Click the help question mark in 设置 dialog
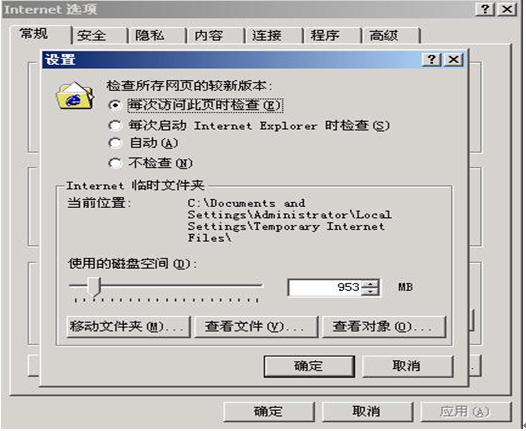The width and height of the screenshot is (526, 431). point(432,60)
